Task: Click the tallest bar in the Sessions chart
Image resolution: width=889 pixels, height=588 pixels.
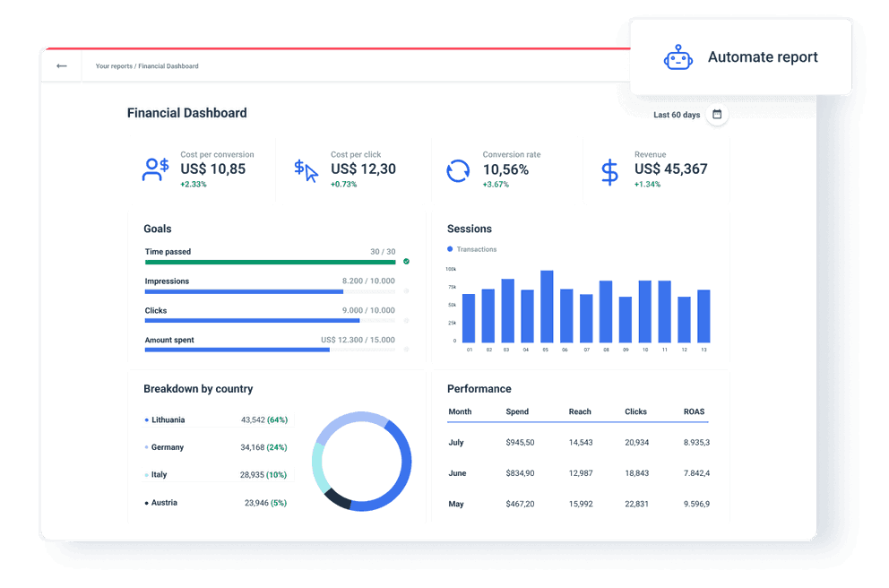Action: pos(546,305)
